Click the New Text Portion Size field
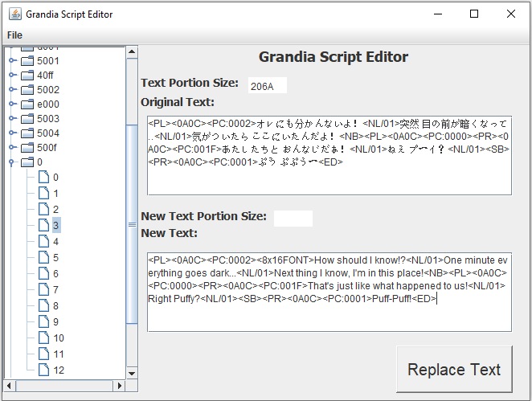Screen dimensions: 532x401 pyautogui.click(x=293, y=219)
